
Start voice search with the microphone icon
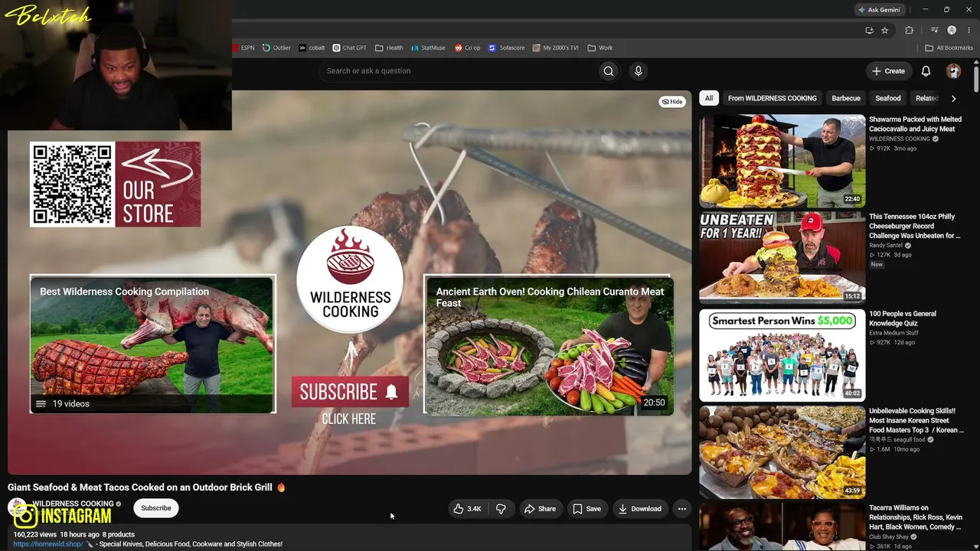[639, 71]
